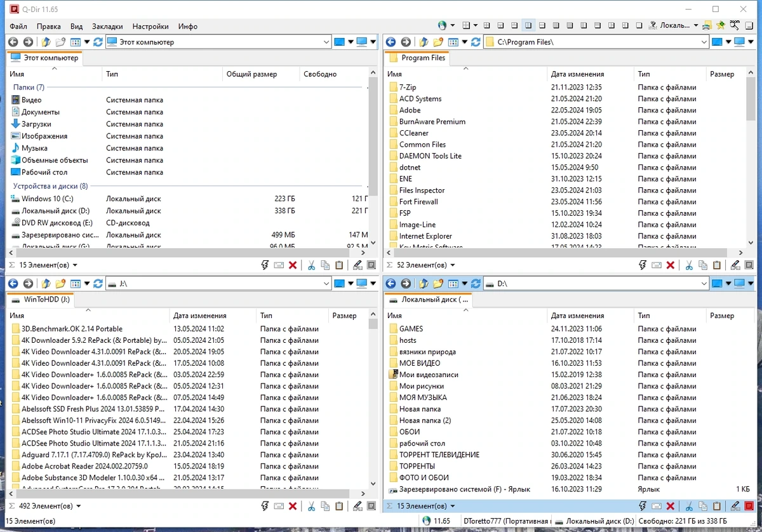Image resolution: width=762 pixels, height=532 pixels.
Task: Create new folder in the D:\ pane toolbar
Action: (438, 283)
